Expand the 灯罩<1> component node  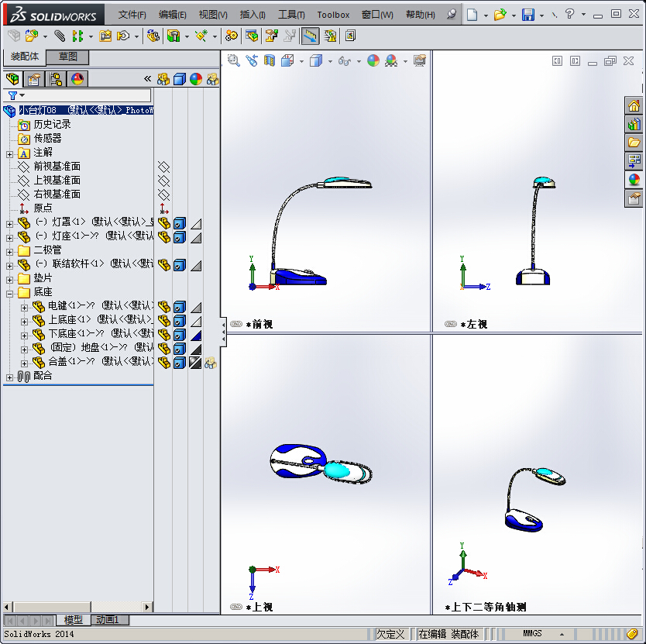tap(9, 224)
